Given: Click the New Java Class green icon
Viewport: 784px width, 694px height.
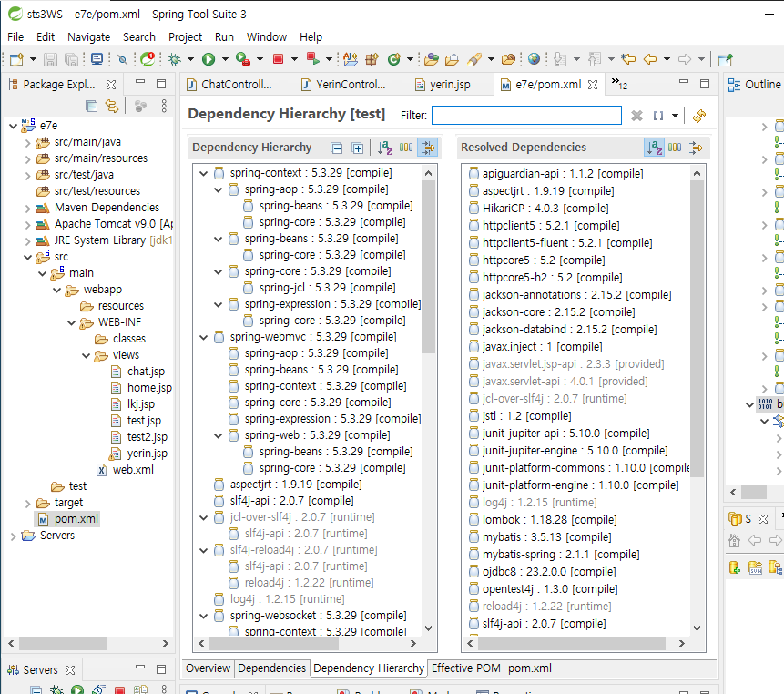Looking at the screenshot, I should [x=394, y=59].
